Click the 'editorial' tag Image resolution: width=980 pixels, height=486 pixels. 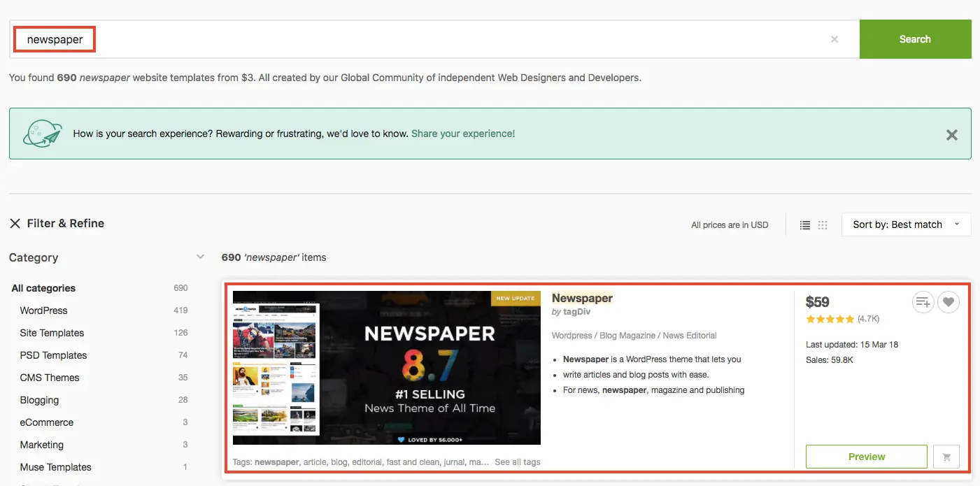click(x=365, y=462)
